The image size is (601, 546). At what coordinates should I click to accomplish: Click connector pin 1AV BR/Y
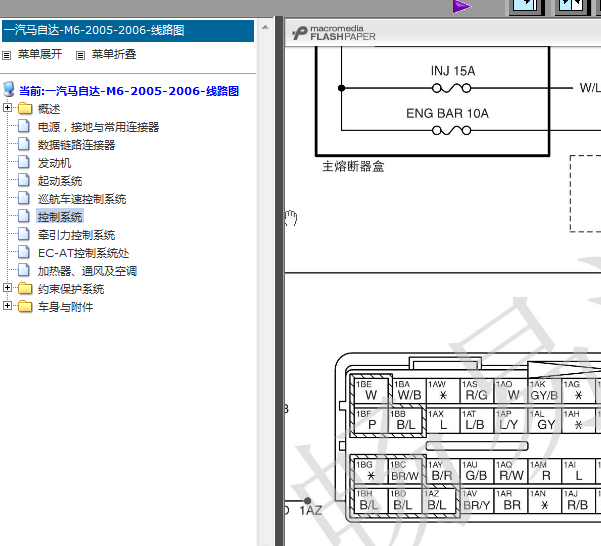coord(477,501)
